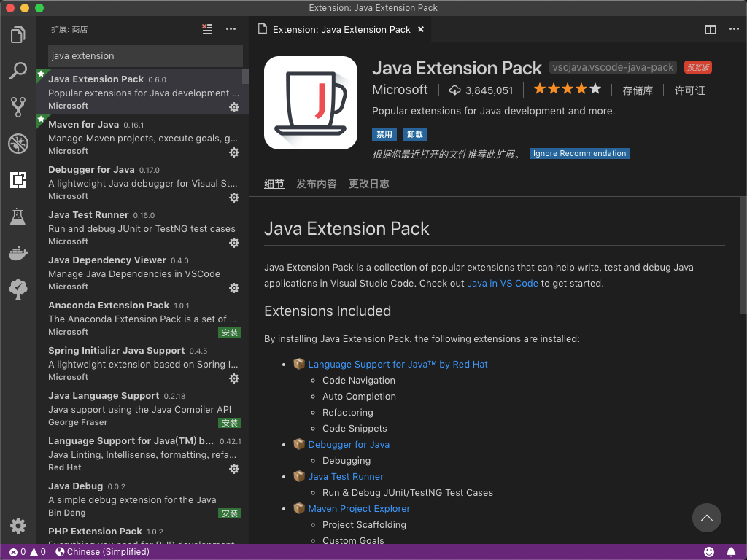This screenshot has width=747, height=560.
Task: Open the Explorer view in the activity bar
Action: point(18,34)
